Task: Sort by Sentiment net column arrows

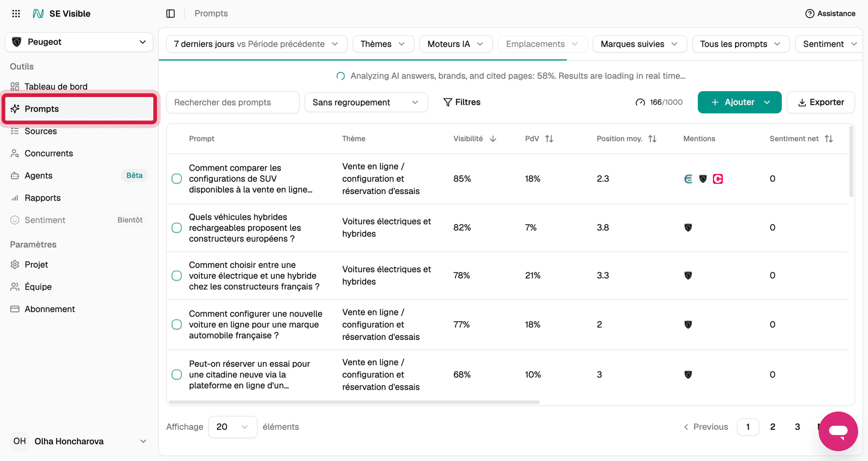Action: pyautogui.click(x=829, y=139)
